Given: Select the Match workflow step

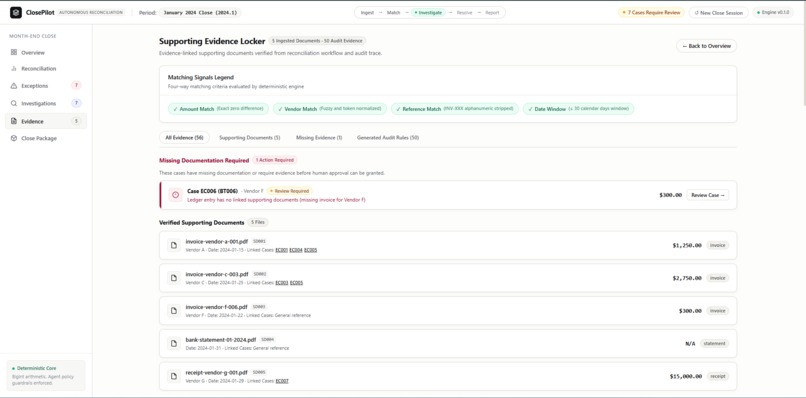Looking at the screenshot, I should coord(393,13).
